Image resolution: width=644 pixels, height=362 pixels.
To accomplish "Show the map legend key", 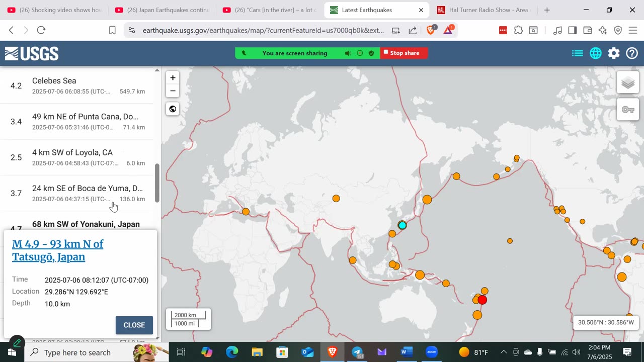I will point(628,110).
